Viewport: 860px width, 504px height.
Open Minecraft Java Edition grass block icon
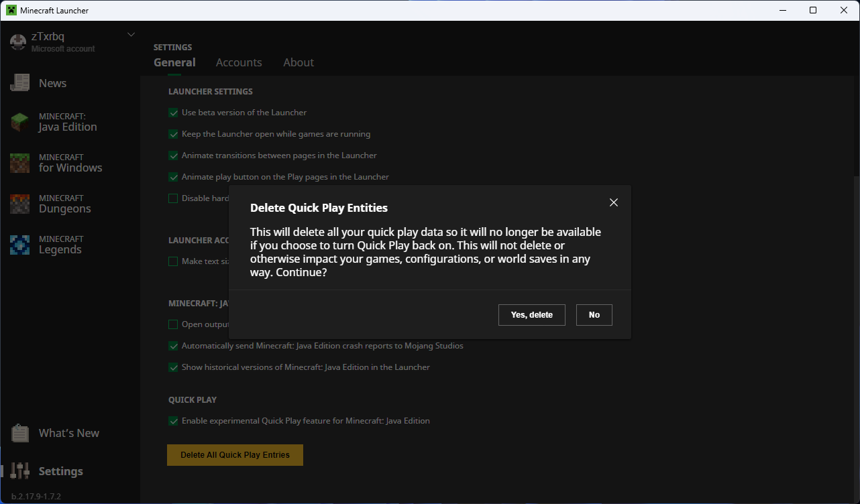[19, 122]
